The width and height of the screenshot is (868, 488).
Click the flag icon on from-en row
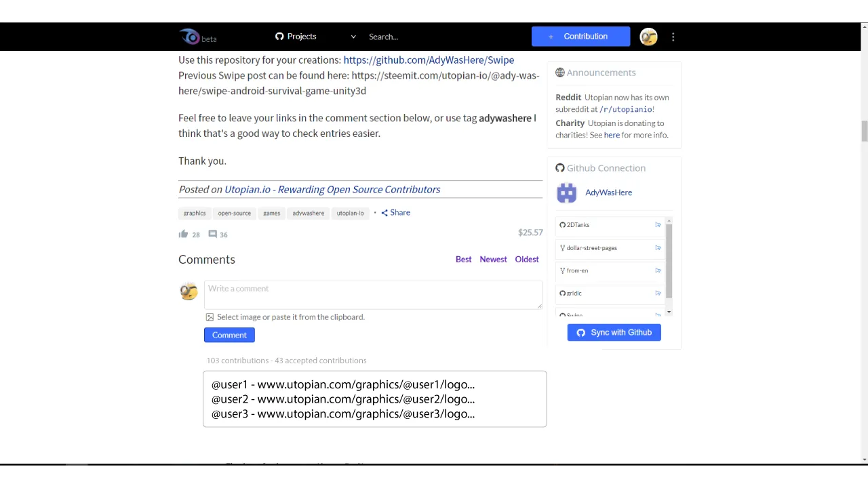coord(658,270)
